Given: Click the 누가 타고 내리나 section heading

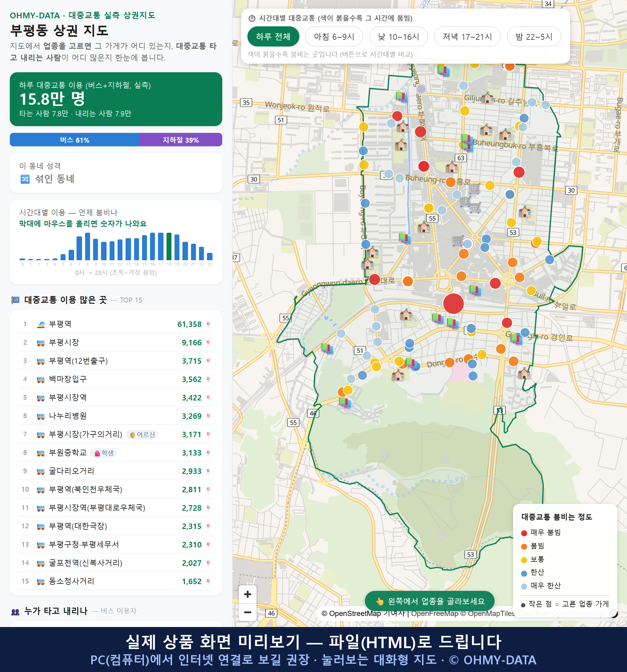Looking at the screenshot, I should (56, 611).
